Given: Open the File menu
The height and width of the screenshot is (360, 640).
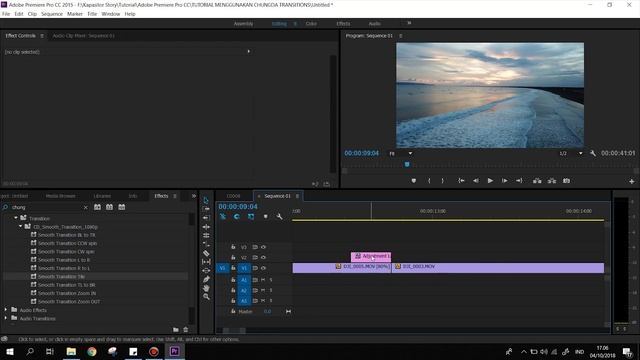Looking at the screenshot, I should click(x=6, y=14).
